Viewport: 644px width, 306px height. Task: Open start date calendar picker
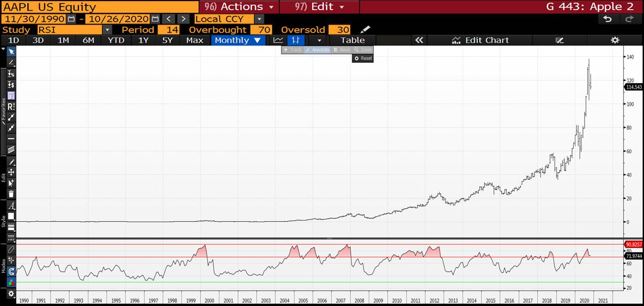(x=71, y=19)
